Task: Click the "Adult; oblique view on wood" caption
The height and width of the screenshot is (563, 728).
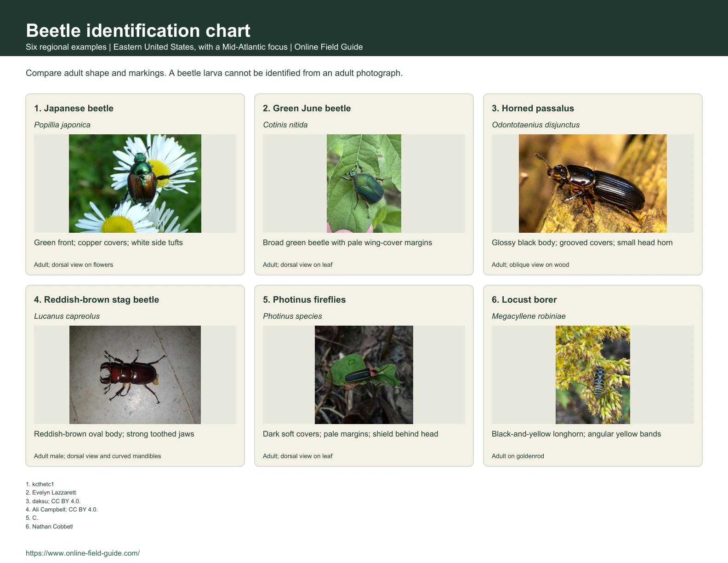Action: tap(530, 264)
